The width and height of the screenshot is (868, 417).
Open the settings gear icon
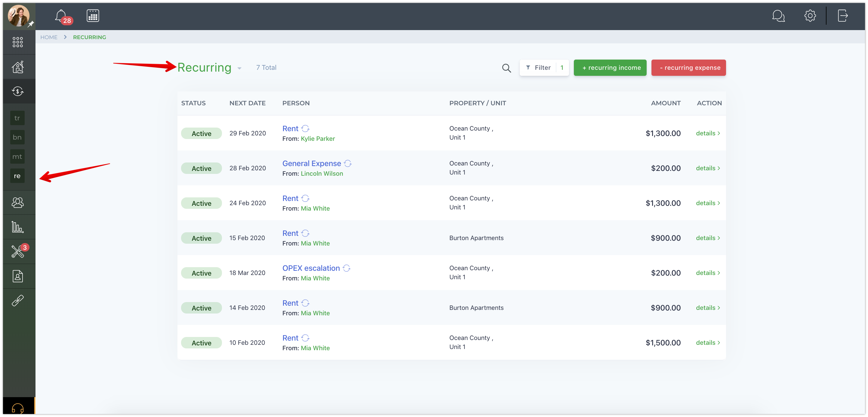click(810, 16)
